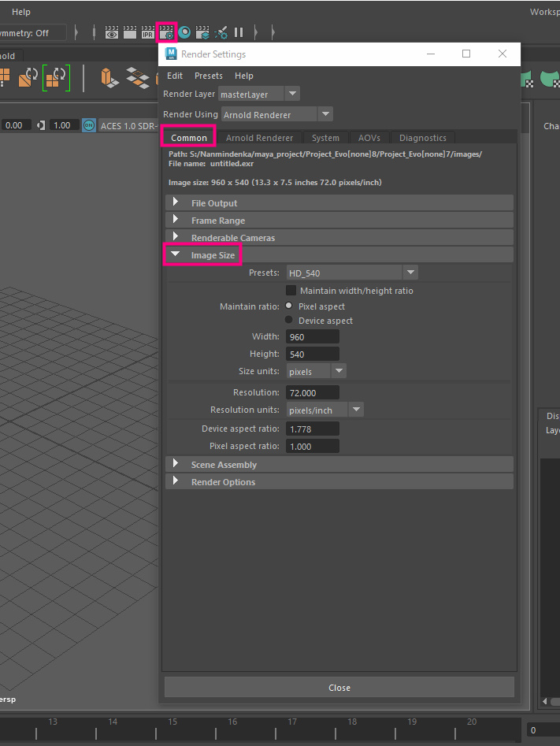560x746 pixels.
Task: Open the Resolution units pixels/inch dropdown
Action: click(325, 410)
